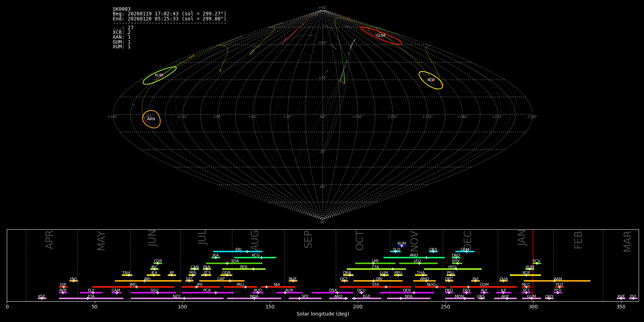Click the LYR shower peak marker
Viewport: 644px width, 322px height.
coord(64,287)
